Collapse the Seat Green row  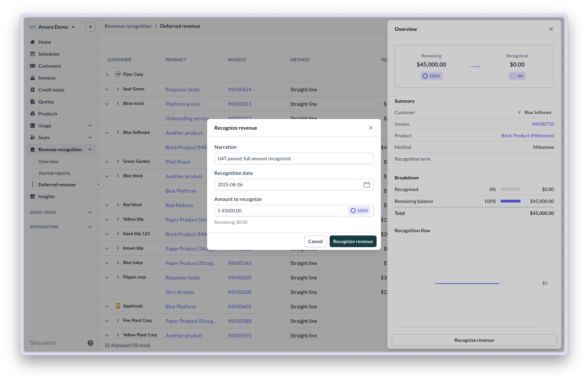(107, 90)
